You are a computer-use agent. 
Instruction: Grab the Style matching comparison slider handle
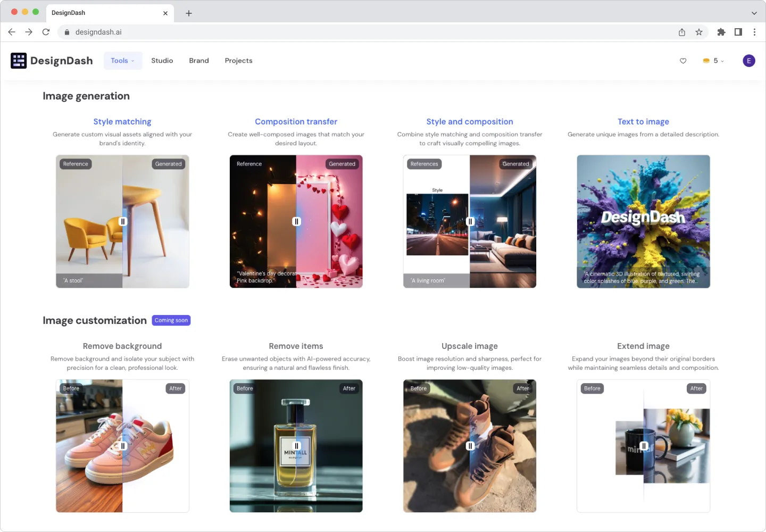point(123,221)
